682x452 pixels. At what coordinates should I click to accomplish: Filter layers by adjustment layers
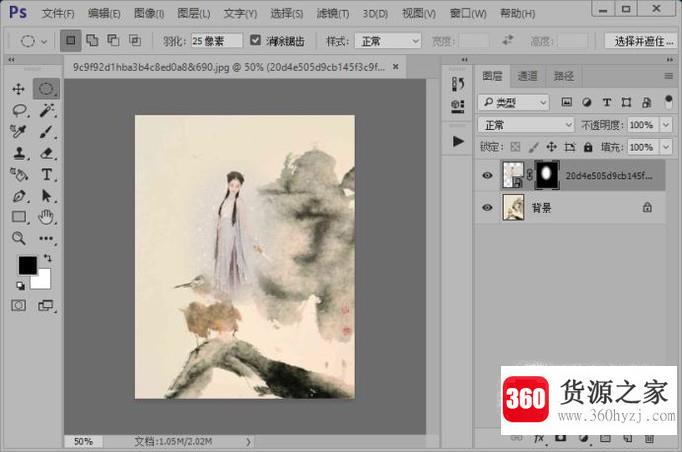point(586,102)
